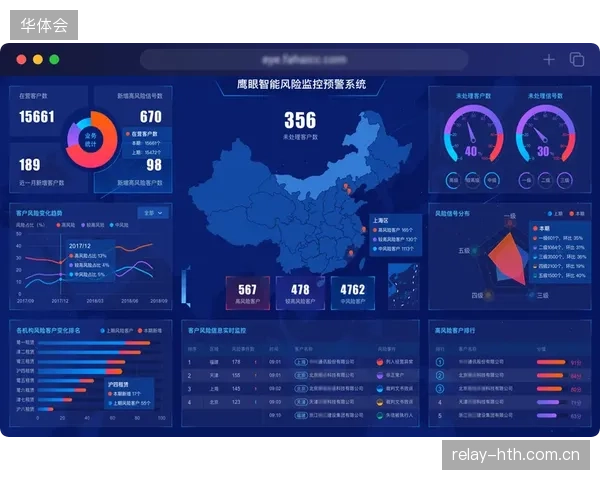Click the 98 新增高风险客户数 value
The width and height of the screenshot is (600, 480).
(154, 165)
